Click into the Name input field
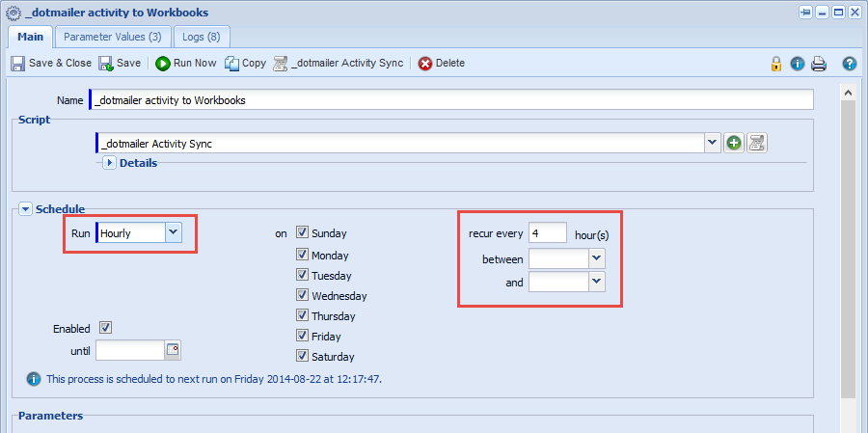Image resolution: width=868 pixels, height=433 pixels. pos(451,100)
